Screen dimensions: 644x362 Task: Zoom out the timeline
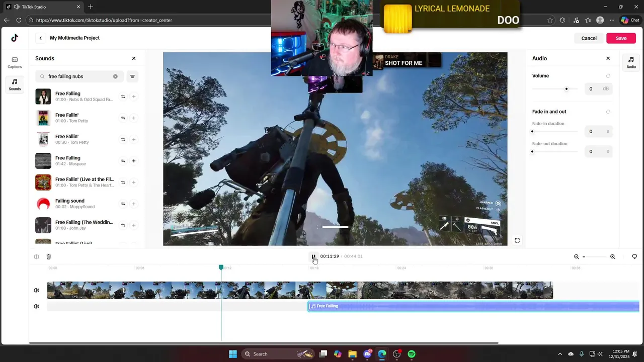(x=577, y=256)
